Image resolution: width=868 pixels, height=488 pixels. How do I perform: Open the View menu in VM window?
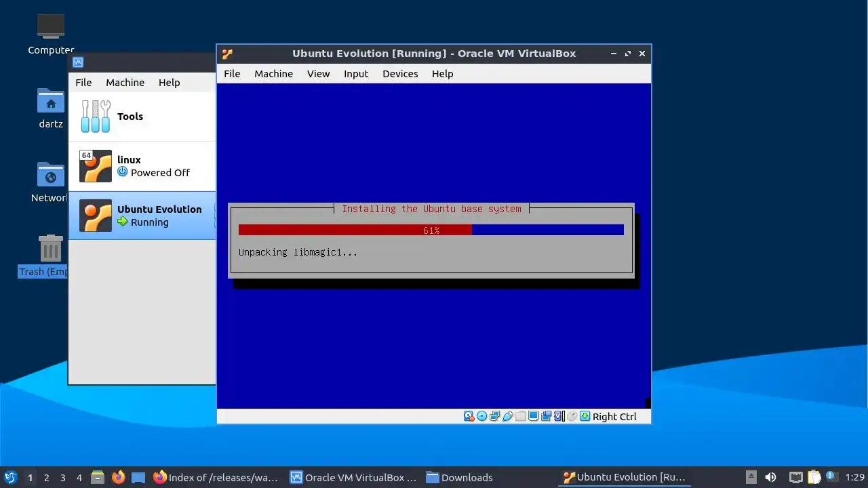tap(318, 74)
